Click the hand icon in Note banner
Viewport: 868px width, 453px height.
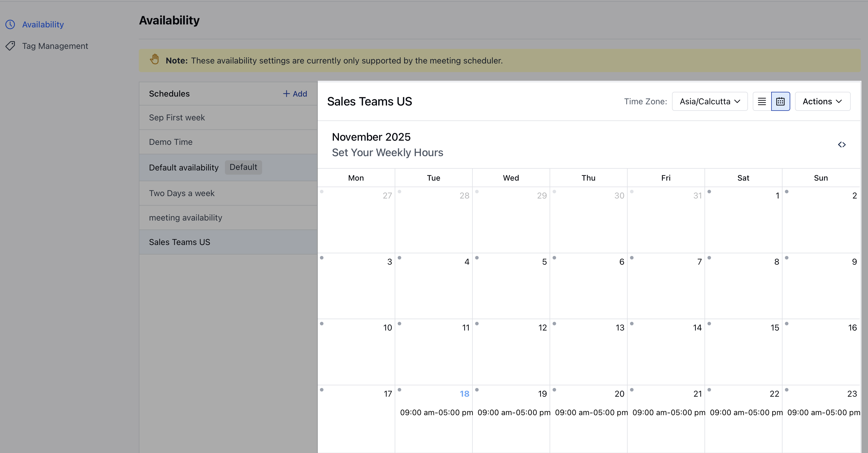click(x=154, y=60)
